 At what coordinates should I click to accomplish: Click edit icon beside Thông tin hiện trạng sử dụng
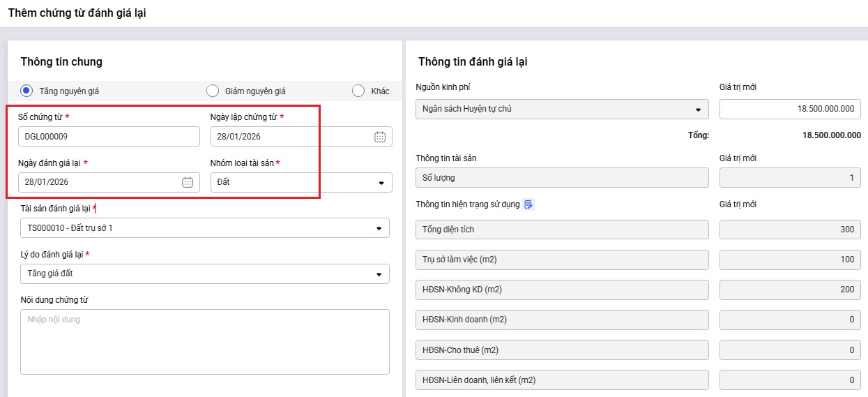point(528,204)
